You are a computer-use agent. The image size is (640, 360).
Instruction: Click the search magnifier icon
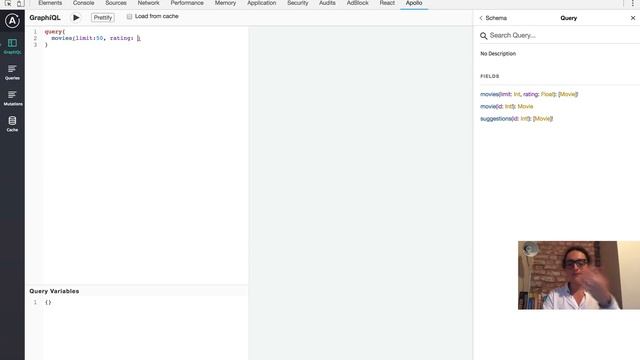484,36
